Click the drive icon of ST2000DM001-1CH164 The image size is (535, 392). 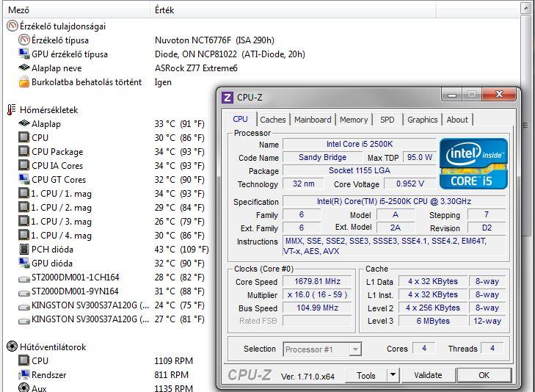point(24,279)
